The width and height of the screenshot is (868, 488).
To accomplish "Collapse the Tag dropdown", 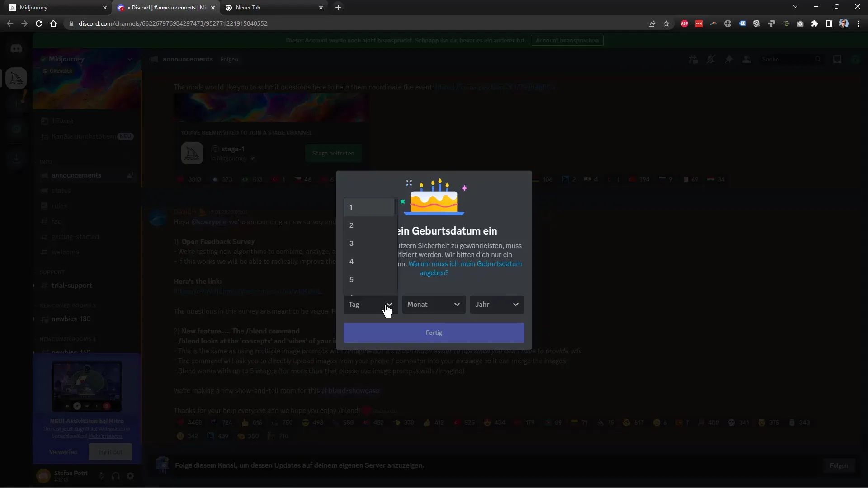I will point(370,305).
